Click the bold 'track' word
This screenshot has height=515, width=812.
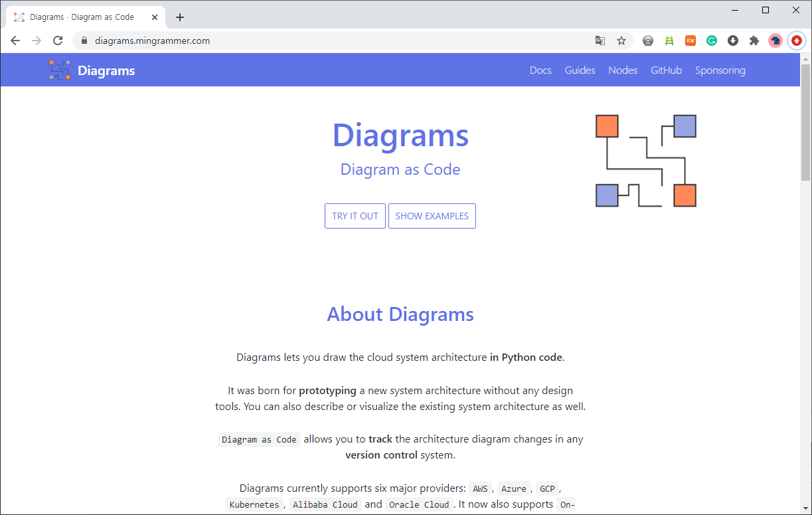[380, 439]
